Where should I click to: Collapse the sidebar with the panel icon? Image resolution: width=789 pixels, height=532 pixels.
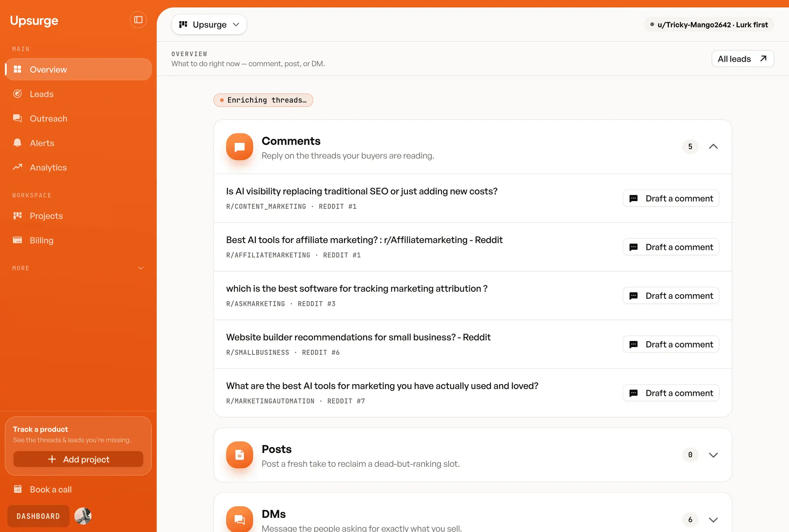point(138,20)
